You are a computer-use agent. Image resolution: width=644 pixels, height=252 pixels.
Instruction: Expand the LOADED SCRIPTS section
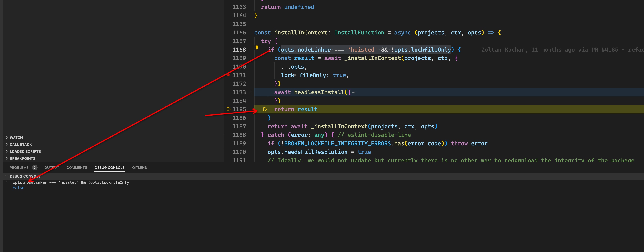pyautogui.click(x=25, y=151)
